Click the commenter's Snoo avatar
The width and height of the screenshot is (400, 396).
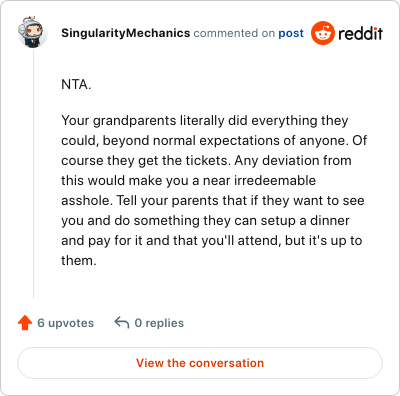coord(32,33)
